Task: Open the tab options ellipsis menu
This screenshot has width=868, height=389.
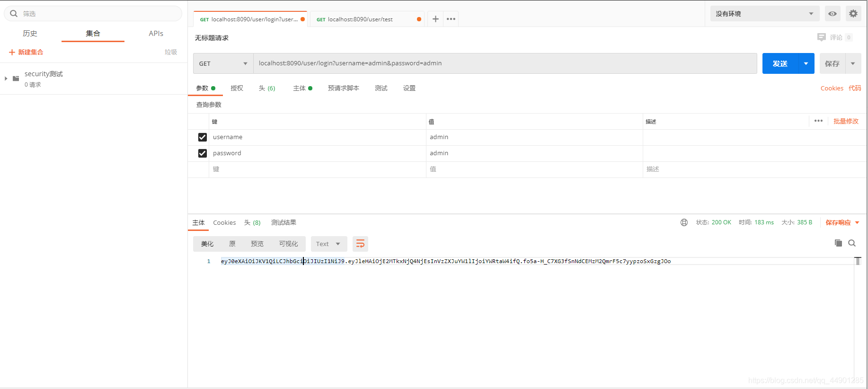Action: point(451,19)
